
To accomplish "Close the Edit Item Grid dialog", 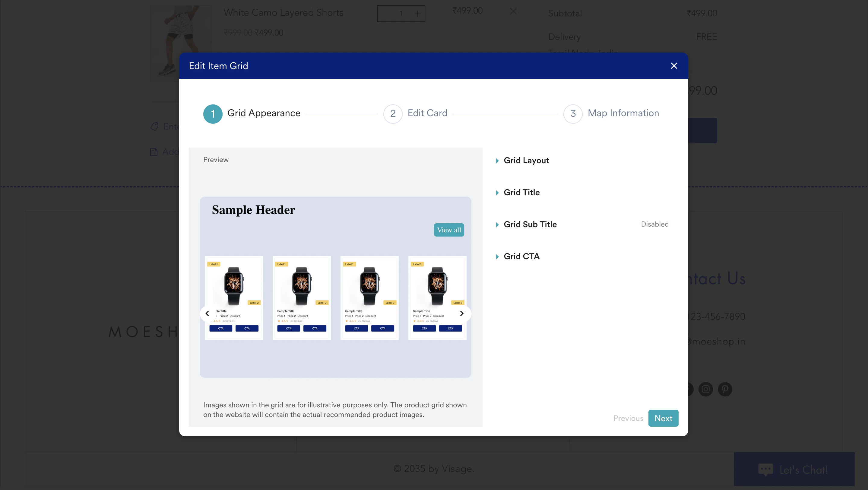I will coord(673,66).
